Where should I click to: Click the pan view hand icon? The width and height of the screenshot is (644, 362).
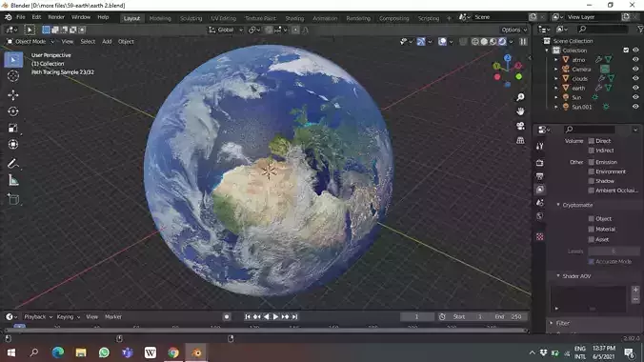point(520,111)
